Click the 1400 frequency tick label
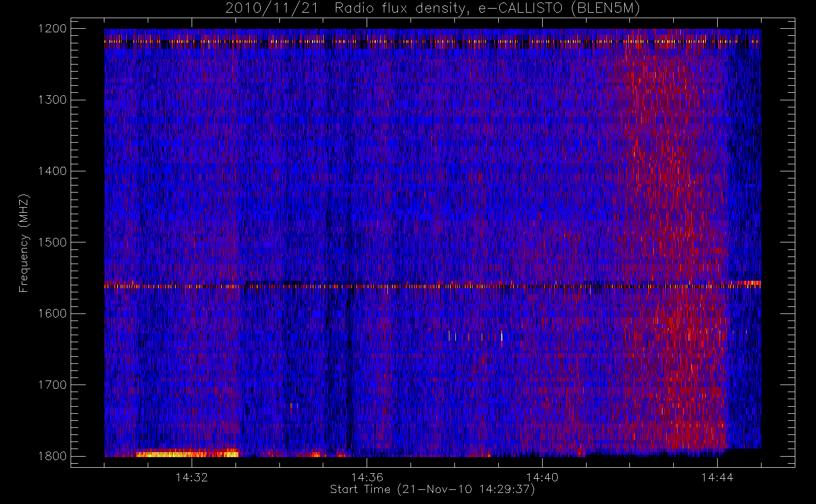This screenshot has height=504, width=816. tap(52, 171)
